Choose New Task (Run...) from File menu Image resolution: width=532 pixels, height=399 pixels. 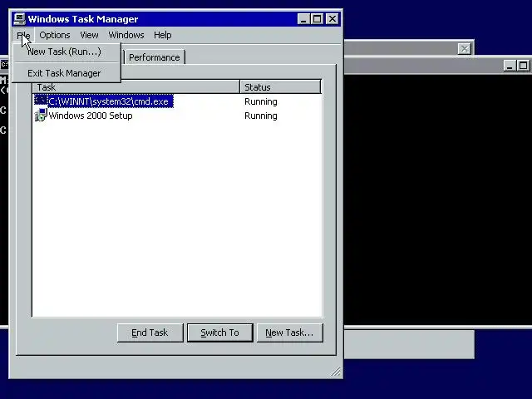66,52
